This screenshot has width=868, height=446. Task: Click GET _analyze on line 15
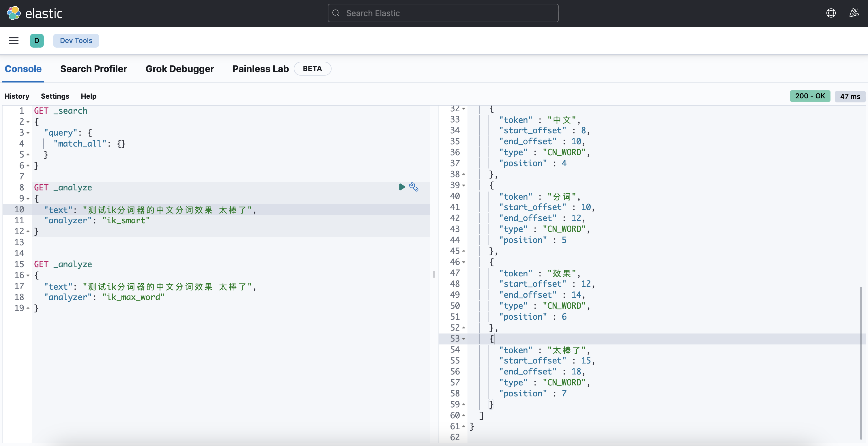(x=63, y=265)
